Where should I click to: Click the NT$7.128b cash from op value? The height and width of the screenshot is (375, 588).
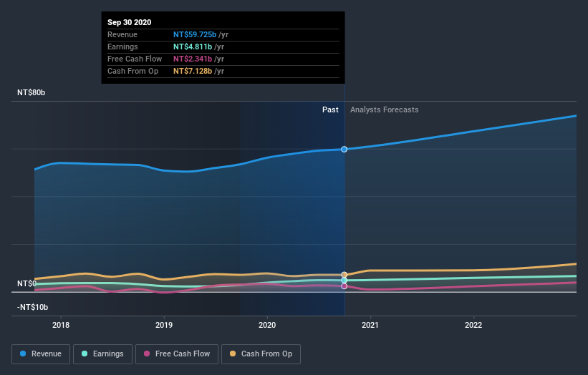(x=193, y=71)
